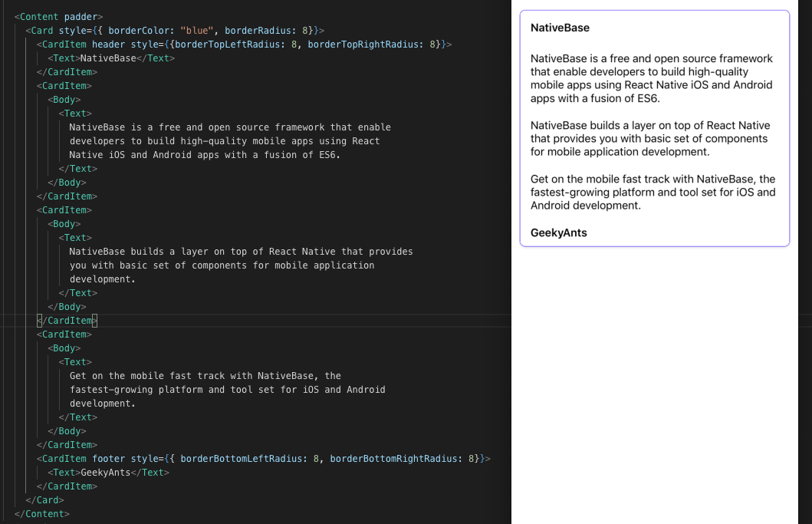Click the "borderColor" property in Card style

139,31
